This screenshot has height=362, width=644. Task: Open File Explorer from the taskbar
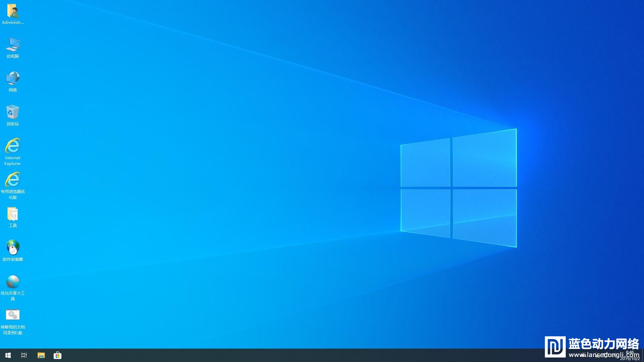(41, 355)
